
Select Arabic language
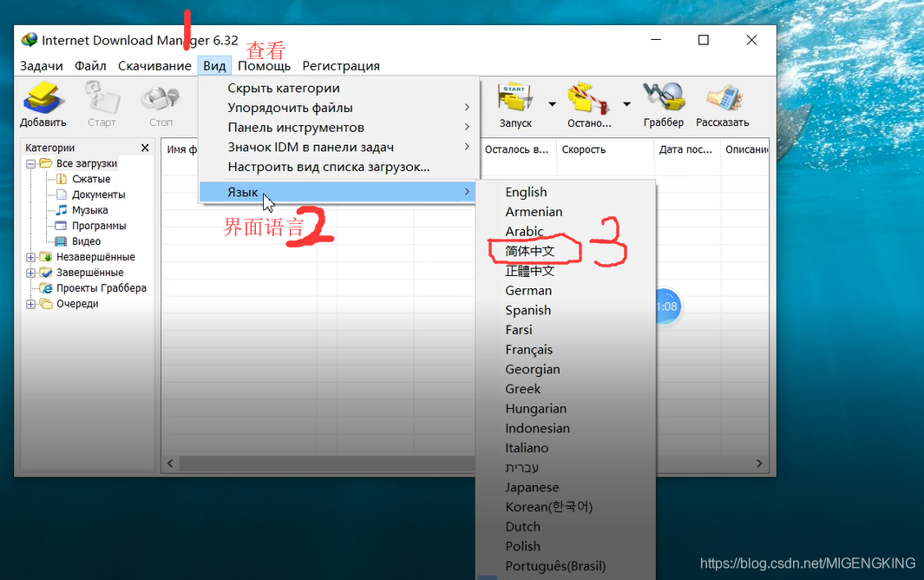[524, 231]
